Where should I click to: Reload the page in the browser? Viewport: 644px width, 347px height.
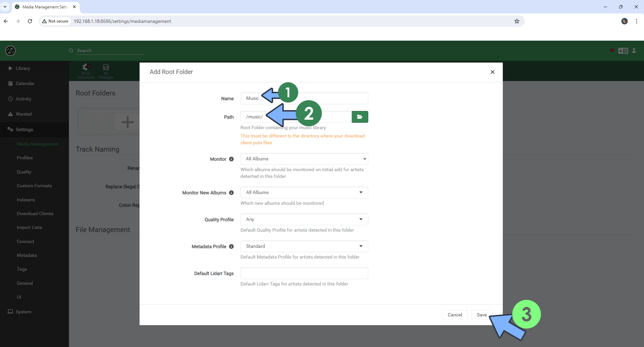tap(30, 21)
